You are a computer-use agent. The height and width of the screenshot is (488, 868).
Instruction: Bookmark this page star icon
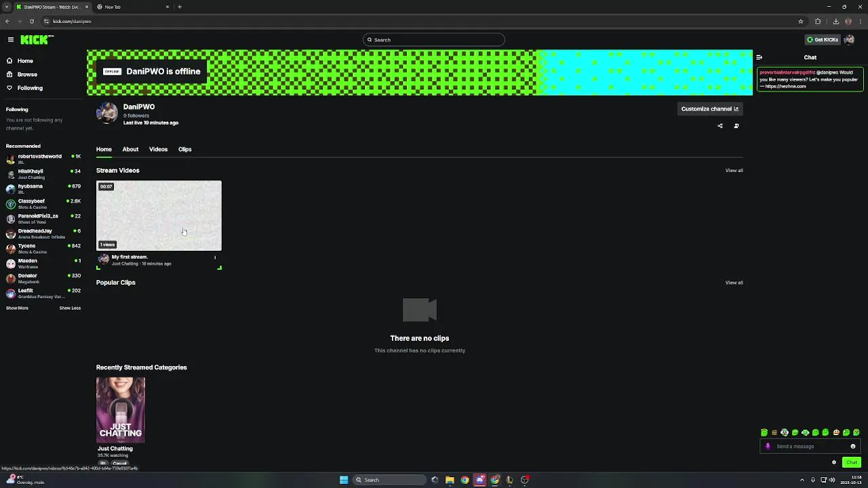(801, 21)
